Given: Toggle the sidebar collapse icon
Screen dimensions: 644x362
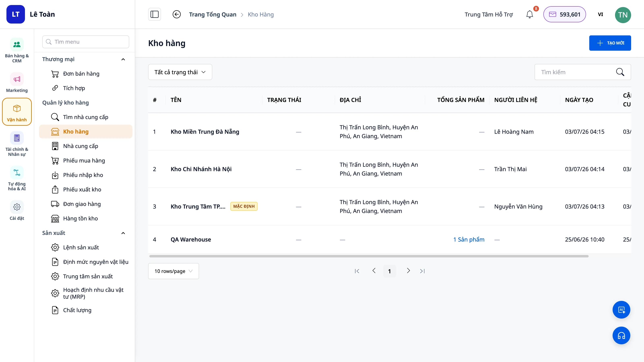Looking at the screenshot, I should tap(155, 14).
